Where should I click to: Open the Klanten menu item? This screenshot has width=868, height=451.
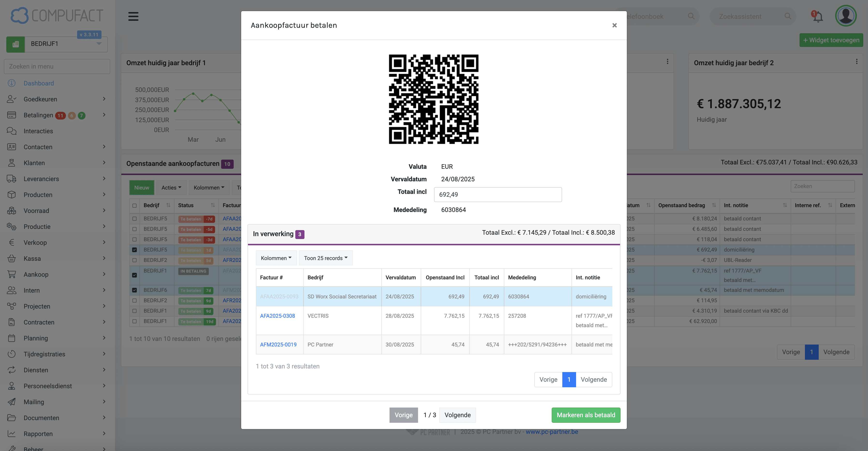[34, 163]
